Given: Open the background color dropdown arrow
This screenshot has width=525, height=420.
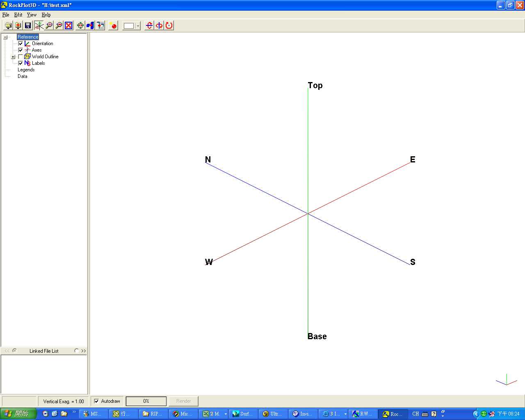Looking at the screenshot, I should tap(138, 26).
